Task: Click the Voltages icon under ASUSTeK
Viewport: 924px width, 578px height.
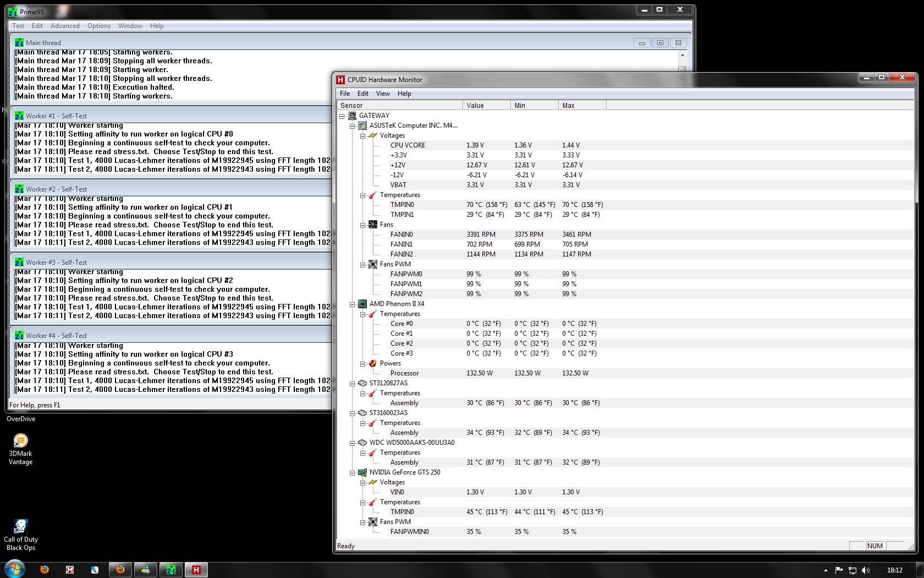Action: tap(373, 135)
